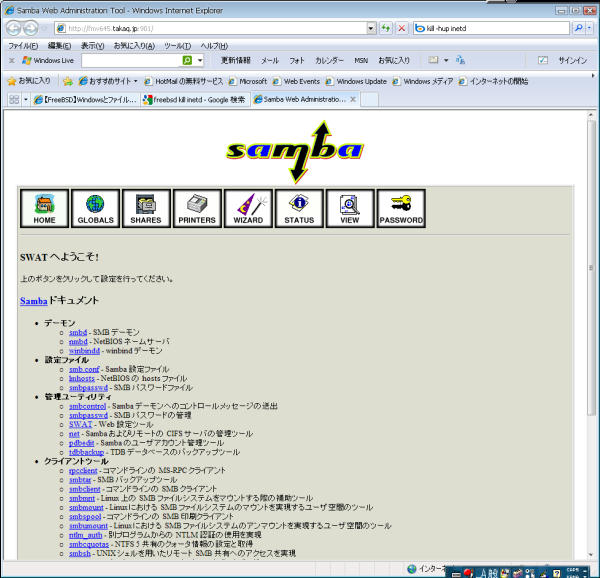This screenshot has width=600, height=578.
Task: Launch the WIZARD icon
Action: [x=248, y=208]
